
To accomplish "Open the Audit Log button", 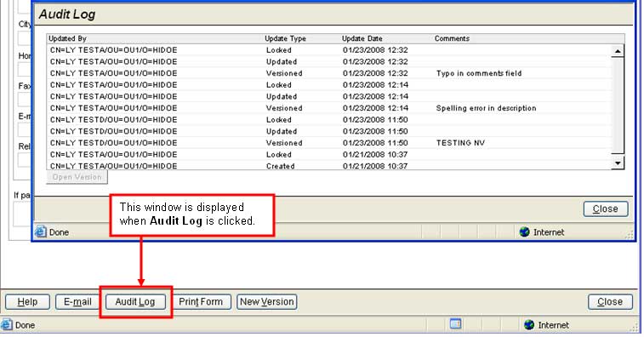I will (x=135, y=301).
